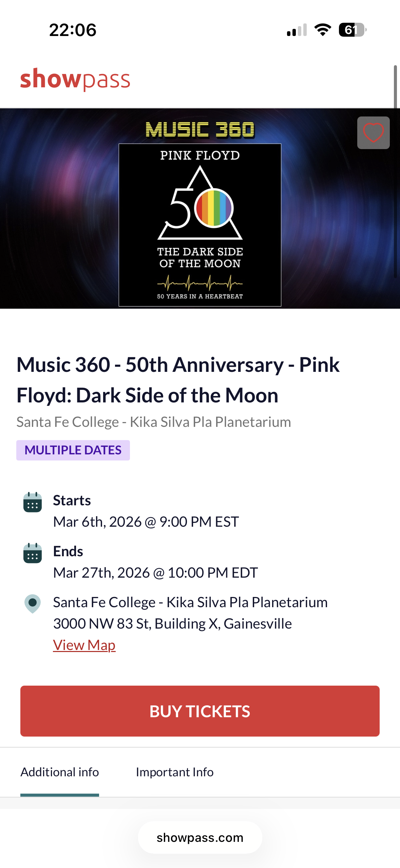Open the View Map link
This screenshot has height=868, width=400.
pos(84,645)
